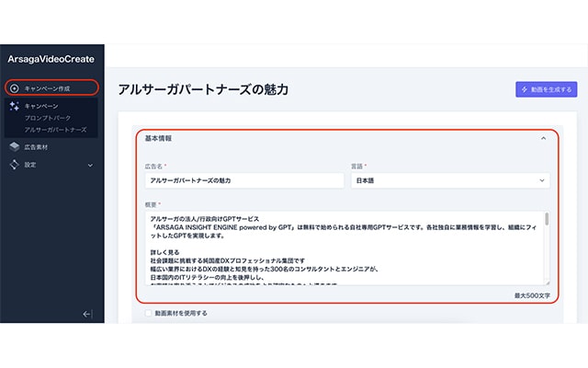
Task: Select プロンプトパーク in the sidebar
Action: click(x=47, y=118)
